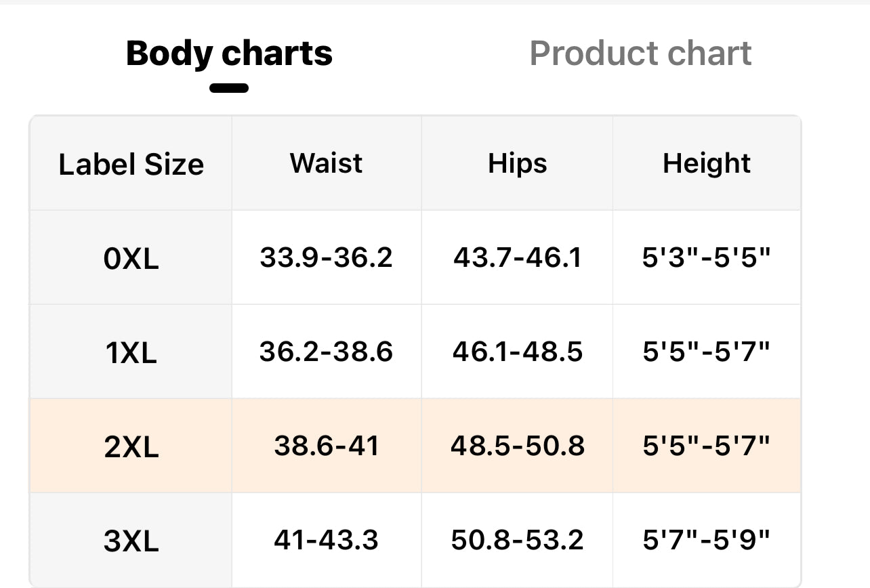Image resolution: width=870 pixels, height=588 pixels.
Task: Click the 43.7-46.1 hips value
Action: tap(518, 257)
